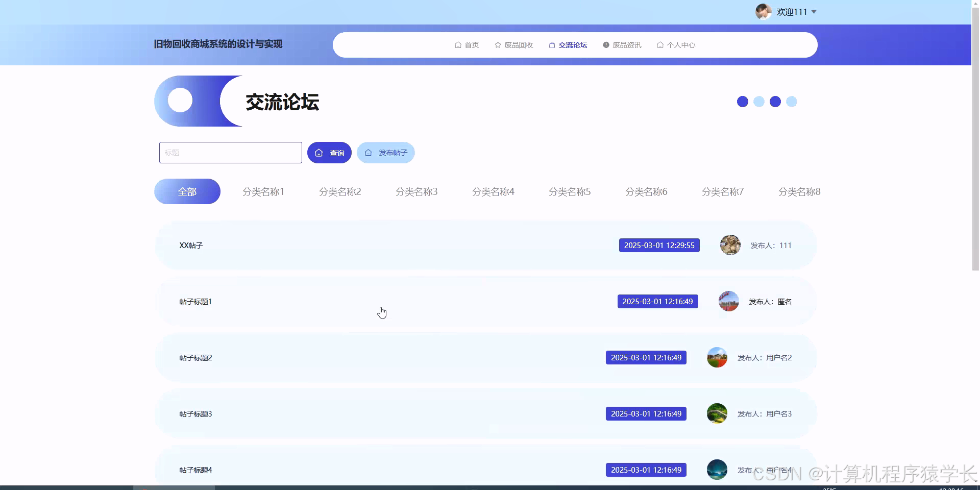Open the 欢迎111 account dropdown

(792, 11)
